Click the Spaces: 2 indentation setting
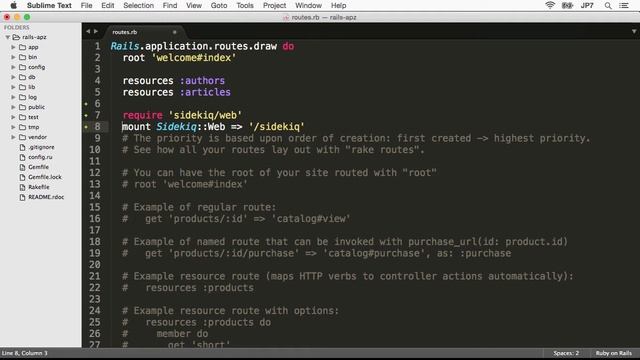Image resolution: width=640 pixels, height=360 pixels. pyautogui.click(x=566, y=353)
